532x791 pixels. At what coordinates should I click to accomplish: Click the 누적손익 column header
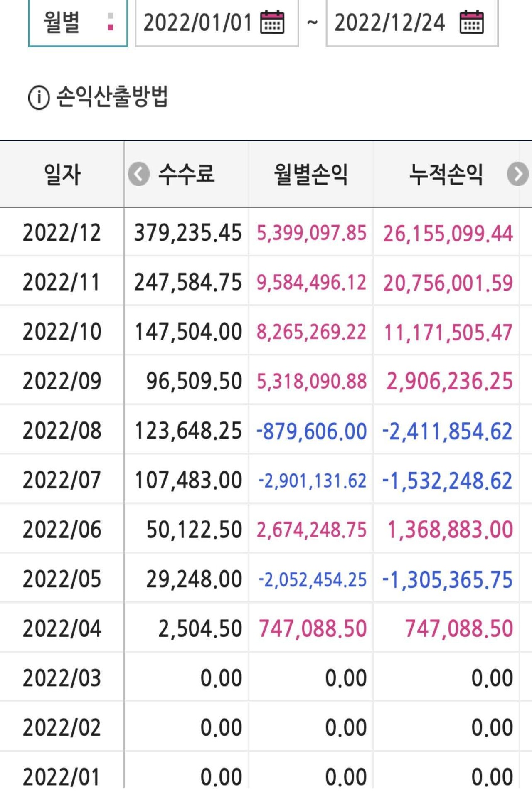pos(446,174)
